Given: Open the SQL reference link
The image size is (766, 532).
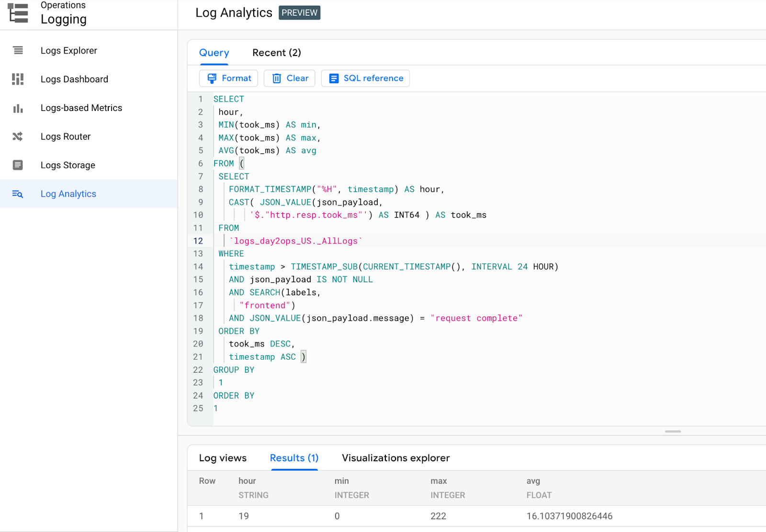Looking at the screenshot, I should 365,78.
